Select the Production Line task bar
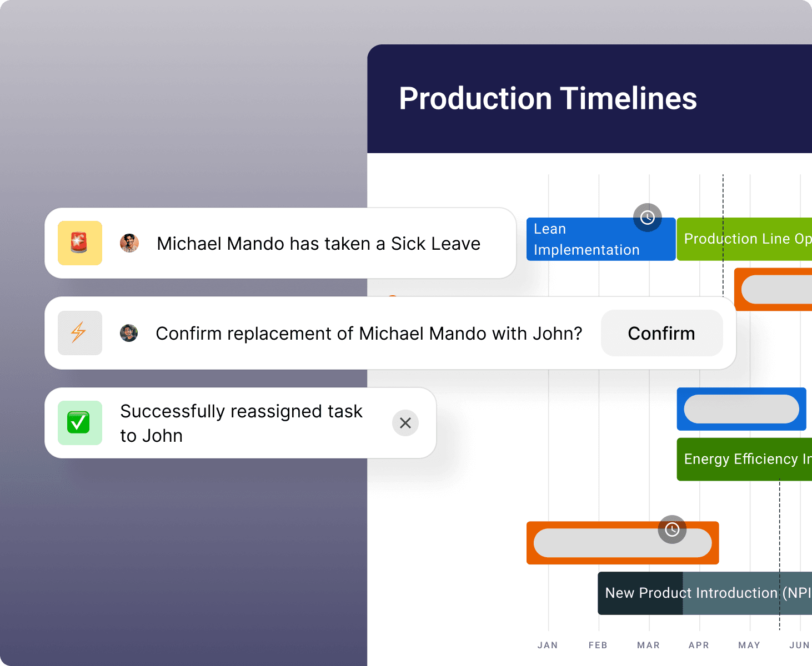 744,239
